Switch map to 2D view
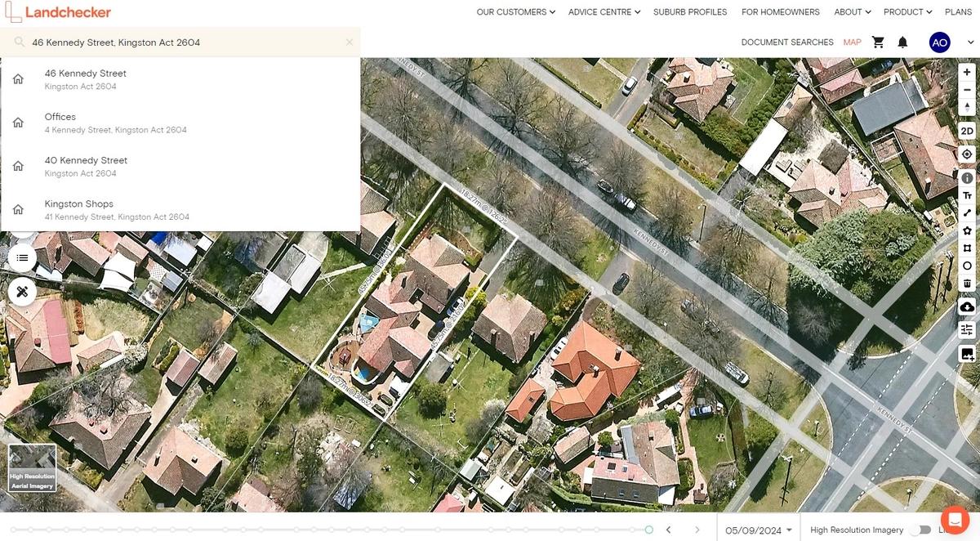The height and width of the screenshot is (541, 980). click(967, 131)
